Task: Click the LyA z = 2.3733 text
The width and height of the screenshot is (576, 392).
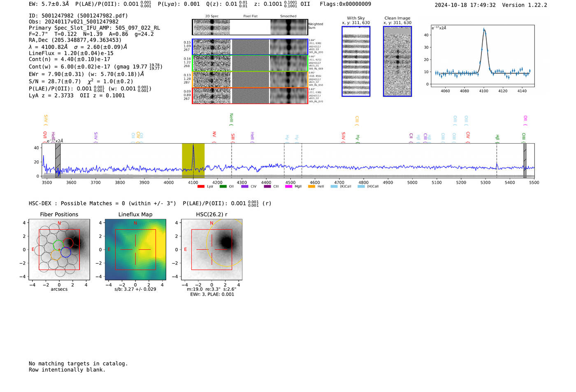Action: click(51, 95)
